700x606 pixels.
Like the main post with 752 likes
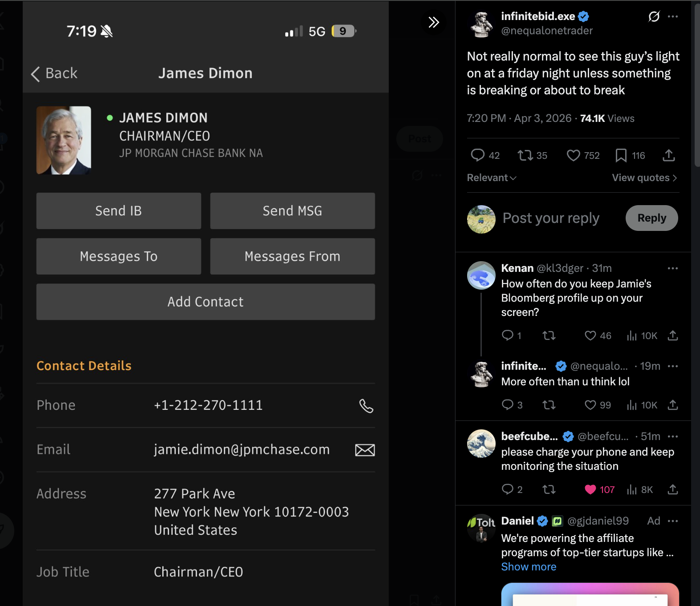pos(573,155)
